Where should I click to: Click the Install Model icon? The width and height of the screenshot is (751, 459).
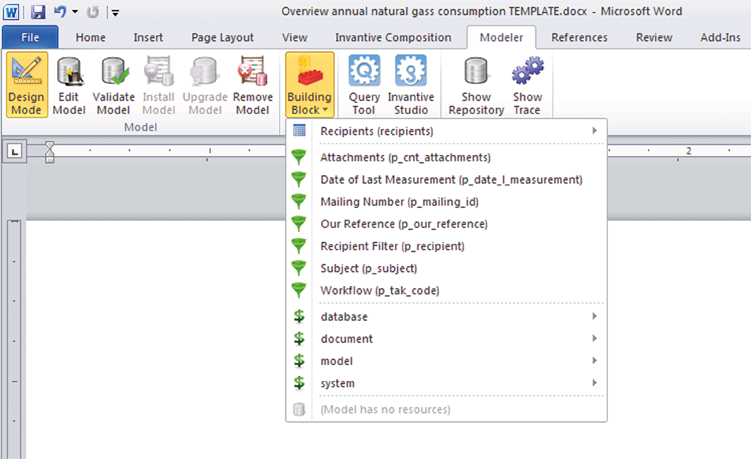[x=159, y=72]
